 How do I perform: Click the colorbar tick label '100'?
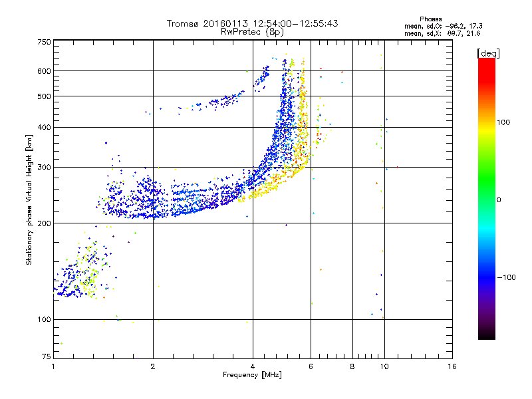coord(503,122)
